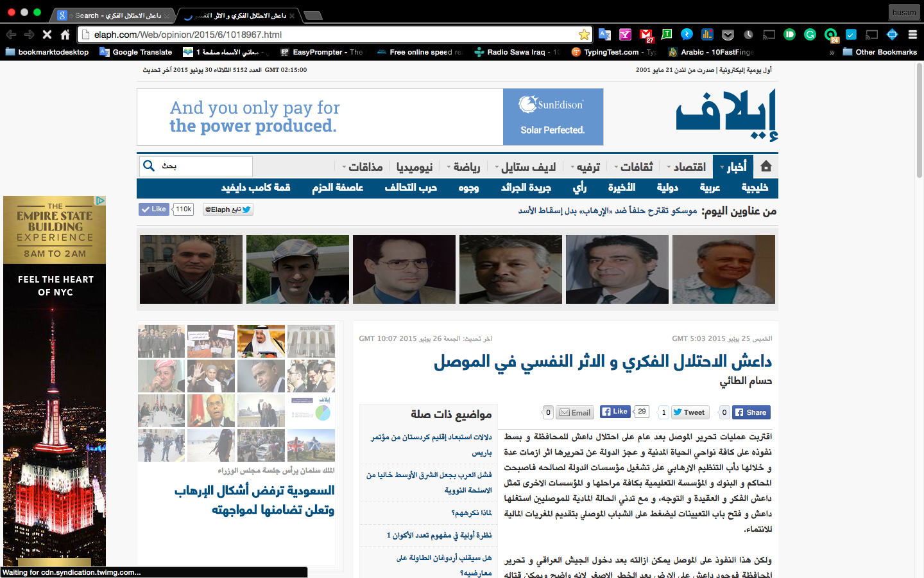Open the Gmail checker extension showing 27
The width and height of the screenshot is (924, 578).
point(646,35)
